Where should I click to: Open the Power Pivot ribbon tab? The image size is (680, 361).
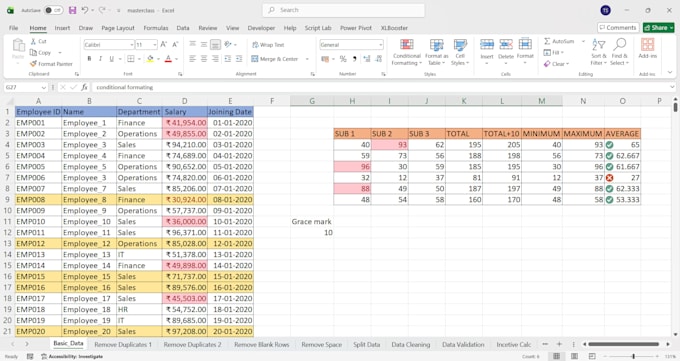pyautogui.click(x=356, y=28)
